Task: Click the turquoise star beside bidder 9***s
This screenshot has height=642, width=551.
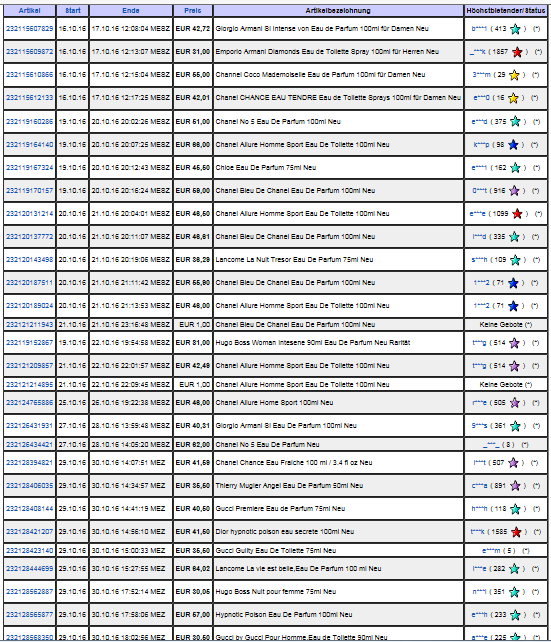Action: point(515,426)
